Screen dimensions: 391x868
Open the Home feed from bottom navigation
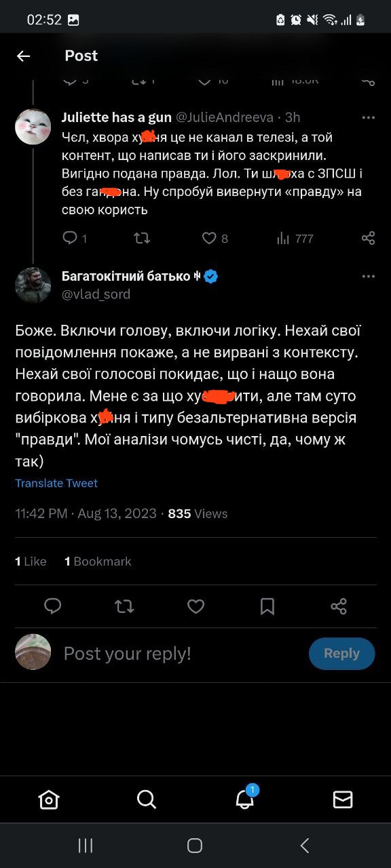point(49,800)
